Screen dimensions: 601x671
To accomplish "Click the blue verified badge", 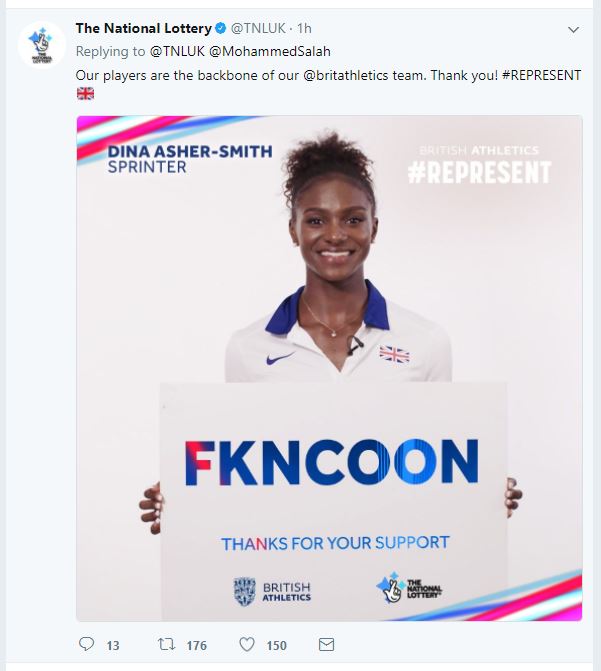I will pyautogui.click(x=220, y=29).
